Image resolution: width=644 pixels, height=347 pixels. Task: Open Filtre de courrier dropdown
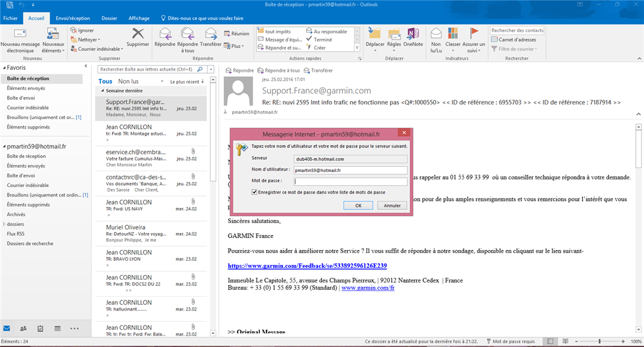tap(514, 49)
